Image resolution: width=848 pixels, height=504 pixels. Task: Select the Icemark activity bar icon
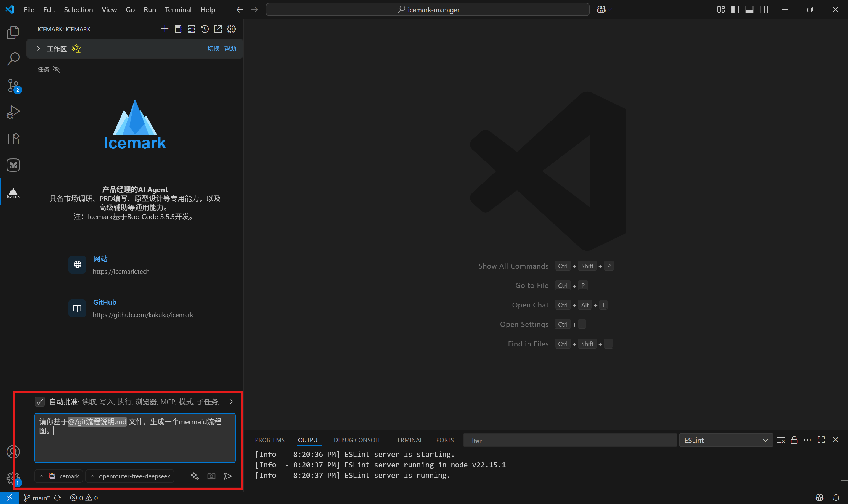(13, 192)
